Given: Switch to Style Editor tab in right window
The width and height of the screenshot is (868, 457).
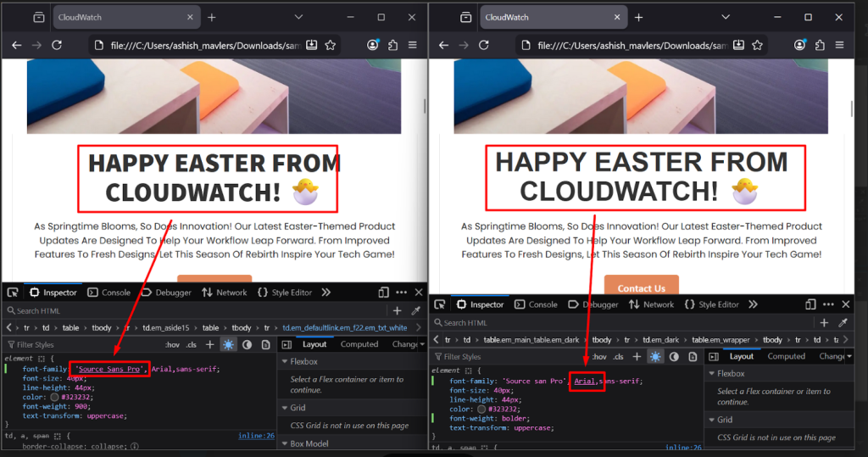Looking at the screenshot, I should pyautogui.click(x=711, y=304).
